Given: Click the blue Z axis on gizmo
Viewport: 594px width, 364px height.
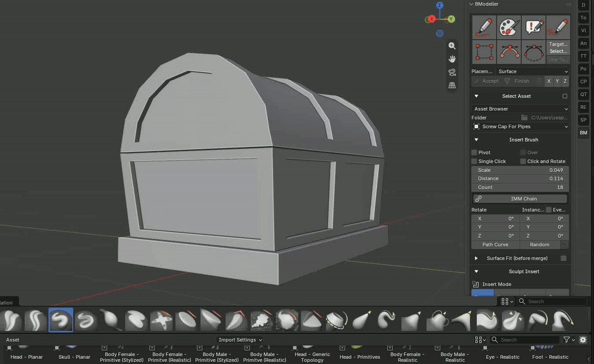Looking at the screenshot, I should tap(439, 5).
